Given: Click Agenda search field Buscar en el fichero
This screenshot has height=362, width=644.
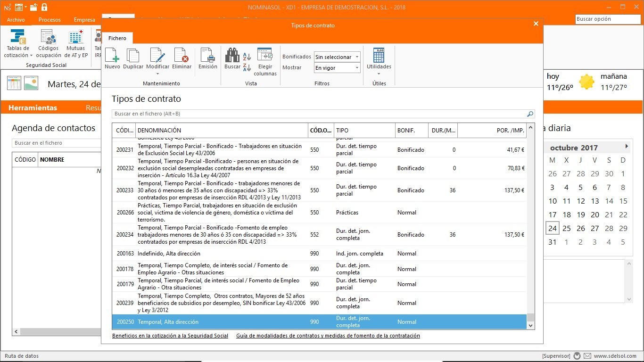Looking at the screenshot, I should pyautogui.click(x=57, y=143).
